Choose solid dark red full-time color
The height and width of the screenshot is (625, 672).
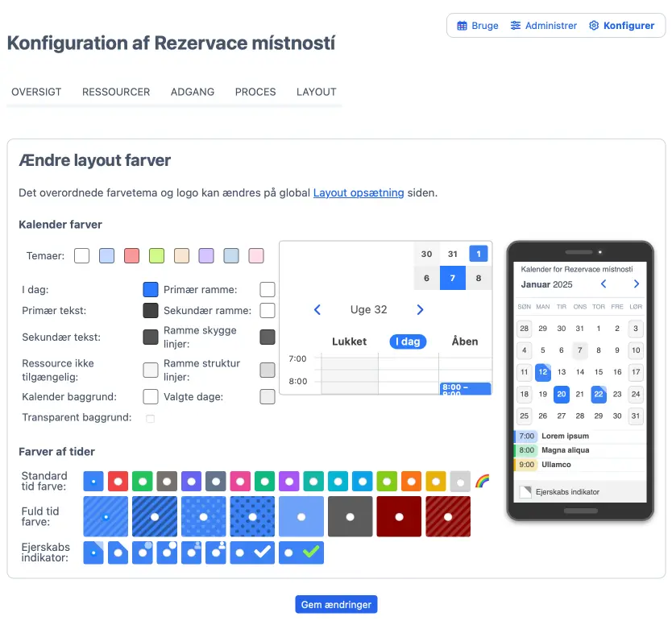pos(399,516)
